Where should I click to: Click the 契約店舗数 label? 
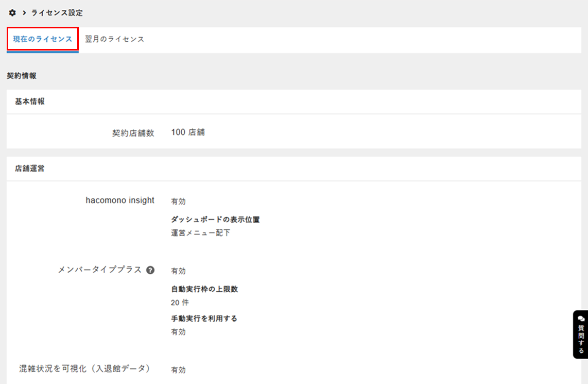pyautogui.click(x=133, y=132)
